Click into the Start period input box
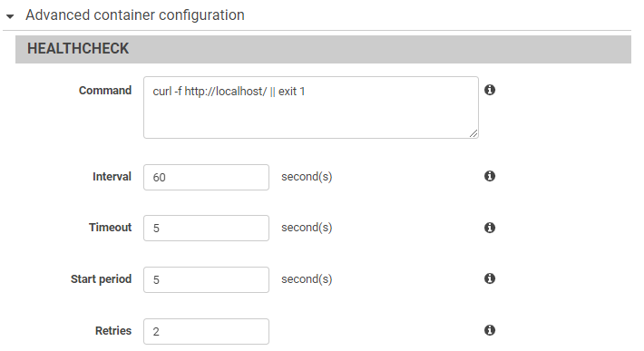The image size is (644, 351). point(206,279)
